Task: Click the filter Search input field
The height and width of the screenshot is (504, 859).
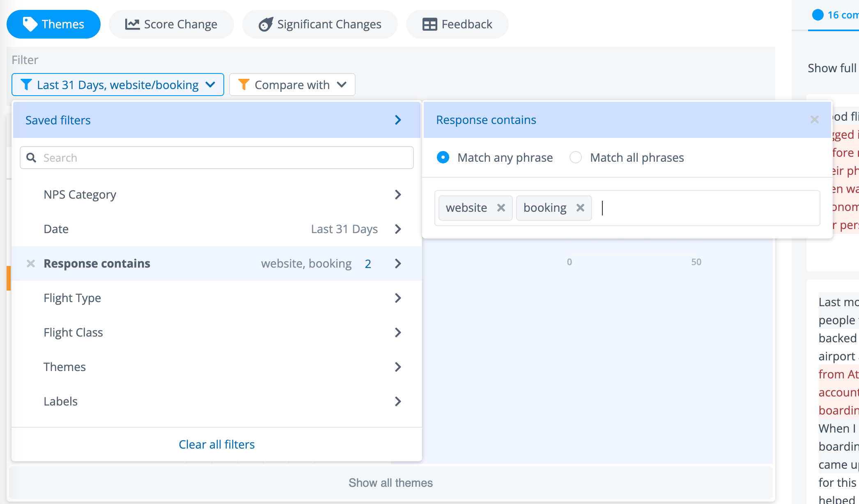Action: [x=226, y=158]
